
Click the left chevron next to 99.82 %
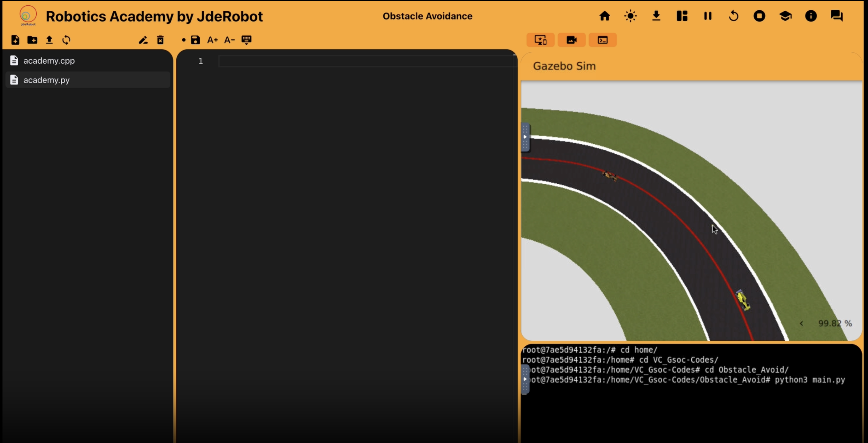pyautogui.click(x=801, y=324)
